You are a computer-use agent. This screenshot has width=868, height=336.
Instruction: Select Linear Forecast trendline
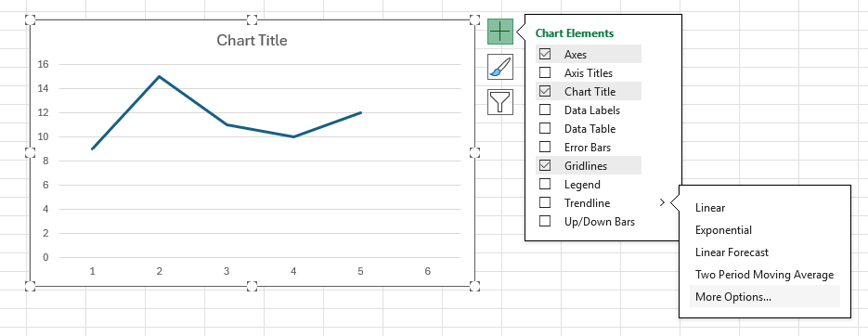[x=764, y=252]
